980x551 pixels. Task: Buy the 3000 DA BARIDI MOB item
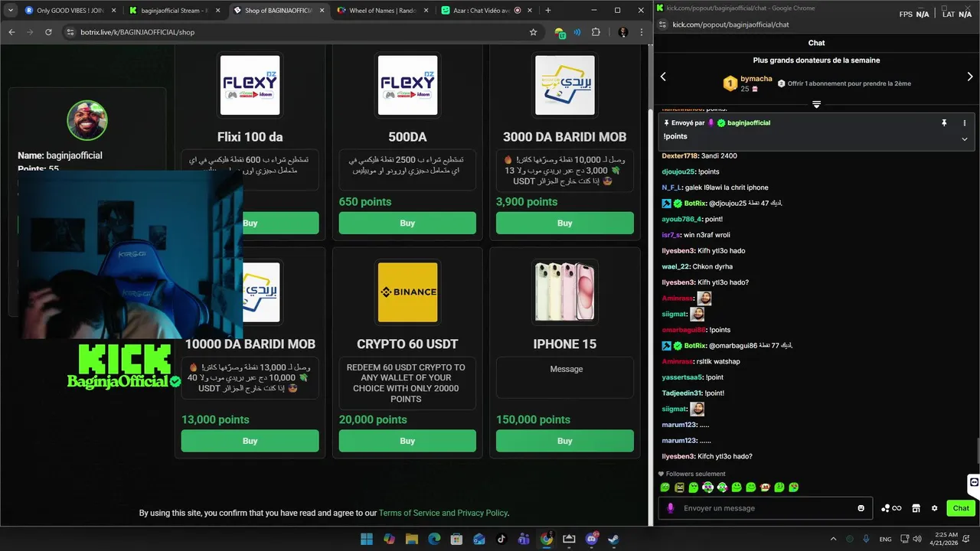pos(565,223)
